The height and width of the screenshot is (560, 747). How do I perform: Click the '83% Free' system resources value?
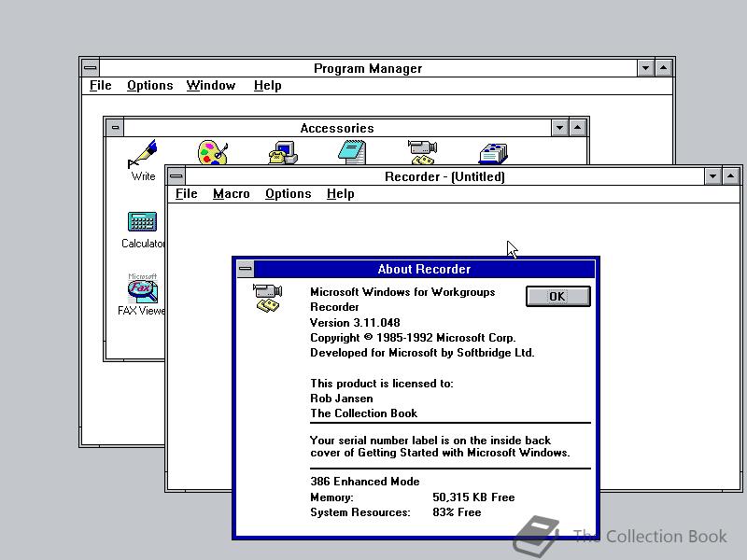click(457, 512)
